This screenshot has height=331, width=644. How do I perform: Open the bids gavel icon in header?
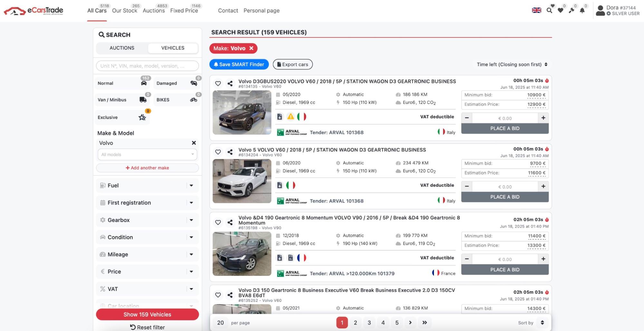[x=572, y=10]
